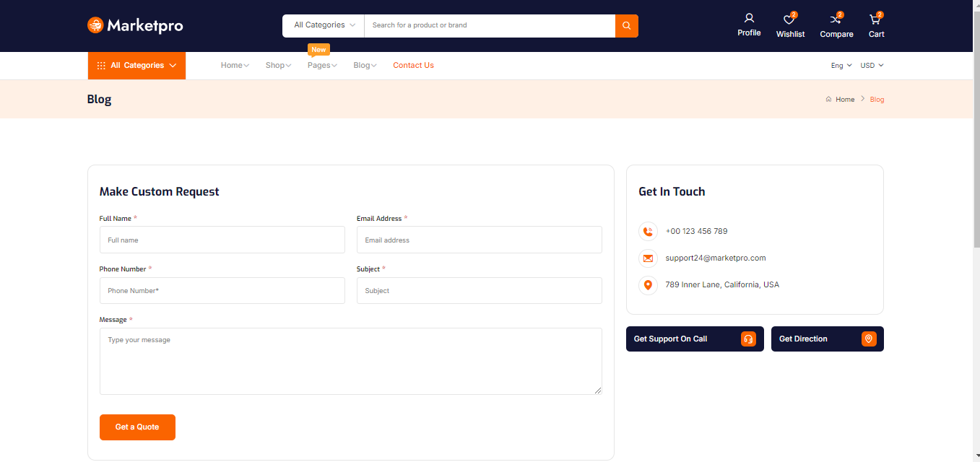Open the Pages menu item

(322, 66)
